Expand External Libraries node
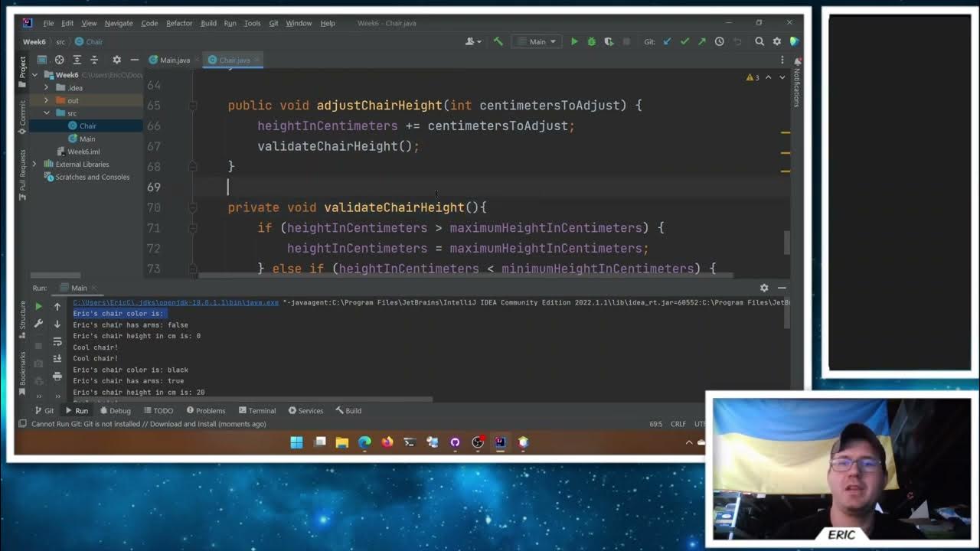The height and width of the screenshot is (551, 980). pyautogui.click(x=34, y=165)
